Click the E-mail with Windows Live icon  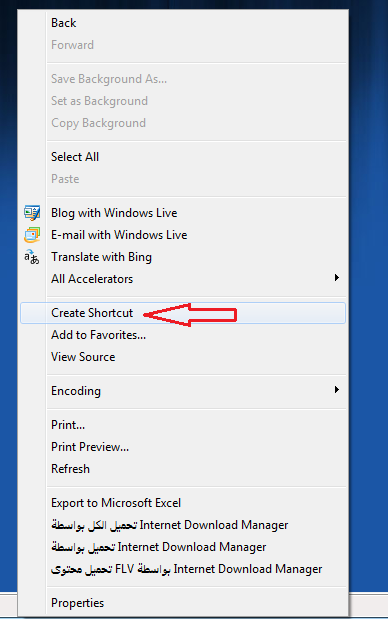[x=32, y=235]
